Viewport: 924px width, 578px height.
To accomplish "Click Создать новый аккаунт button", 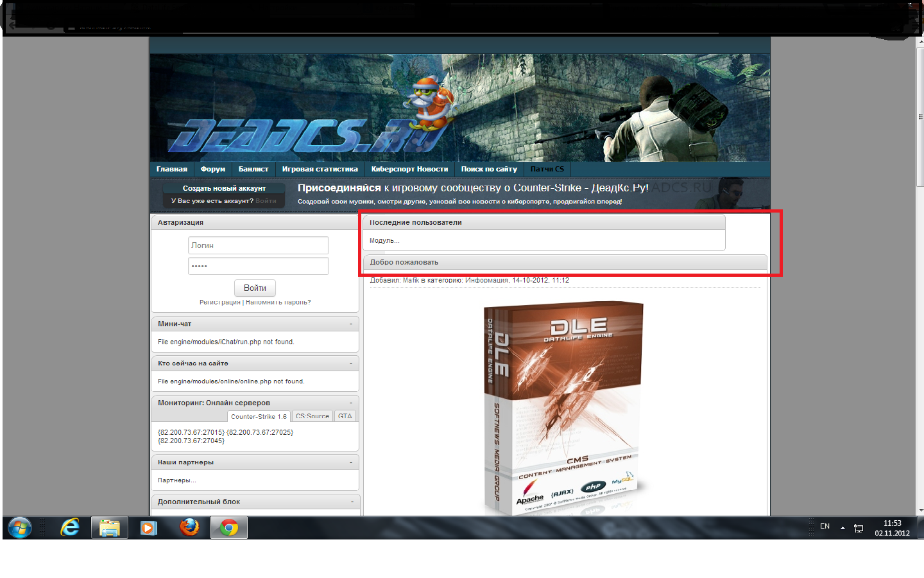I will 224,188.
